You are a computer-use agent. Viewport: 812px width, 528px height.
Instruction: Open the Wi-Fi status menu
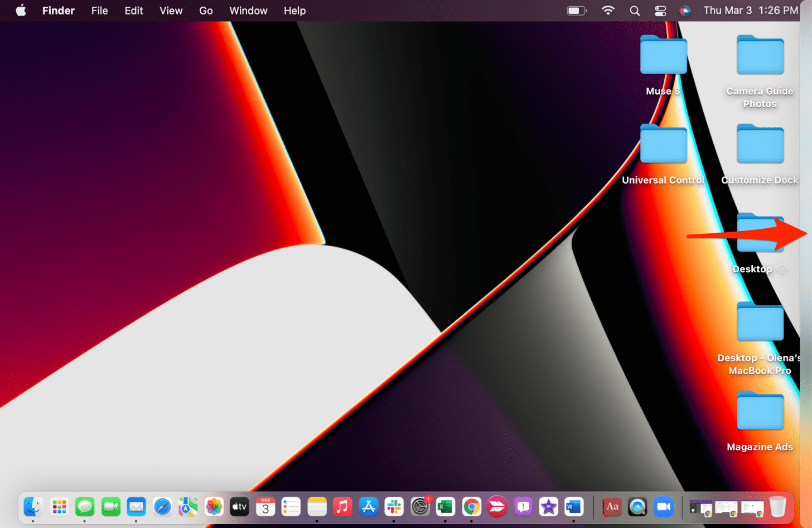607,10
